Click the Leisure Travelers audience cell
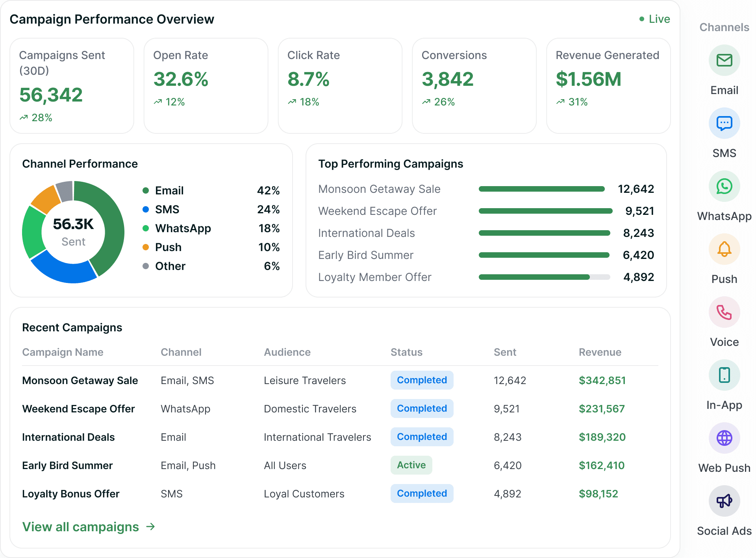The height and width of the screenshot is (558, 756). click(305, 381)
